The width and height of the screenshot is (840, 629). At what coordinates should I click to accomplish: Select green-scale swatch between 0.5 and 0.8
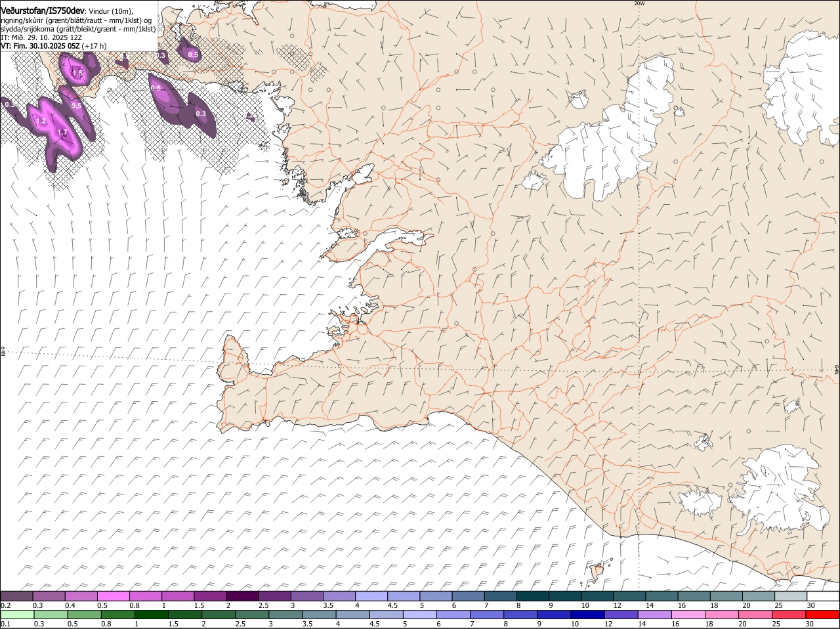tap(84, 615)
